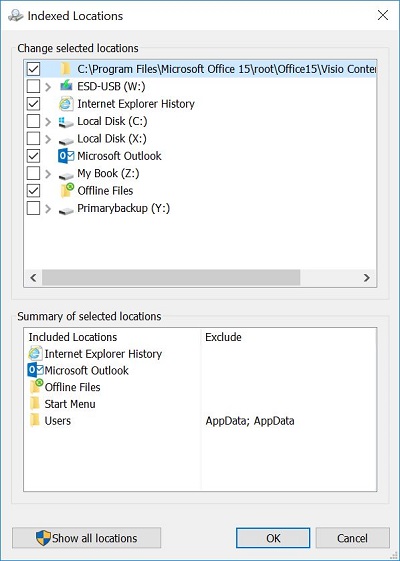This screenshot has width=400, height=561.
Task: Click the My Book (Z:) drive icon
Action: [66, 175]
